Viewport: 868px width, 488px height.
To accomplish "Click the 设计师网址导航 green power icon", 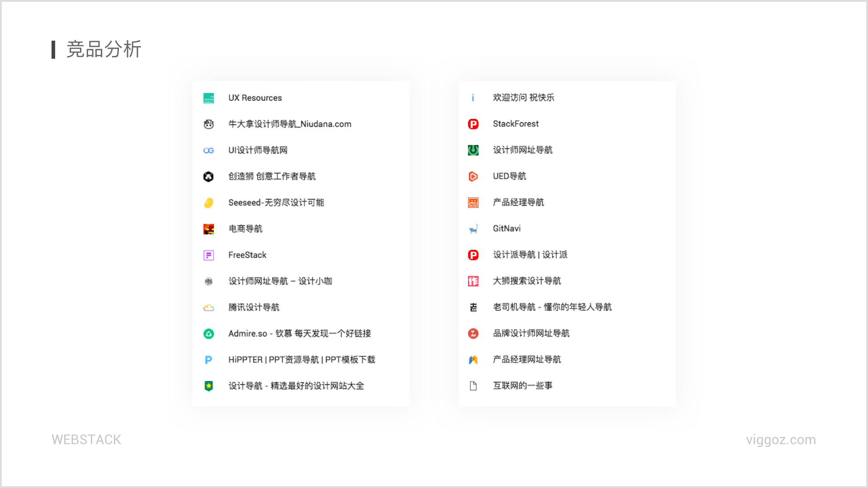I will click(473, 150).
